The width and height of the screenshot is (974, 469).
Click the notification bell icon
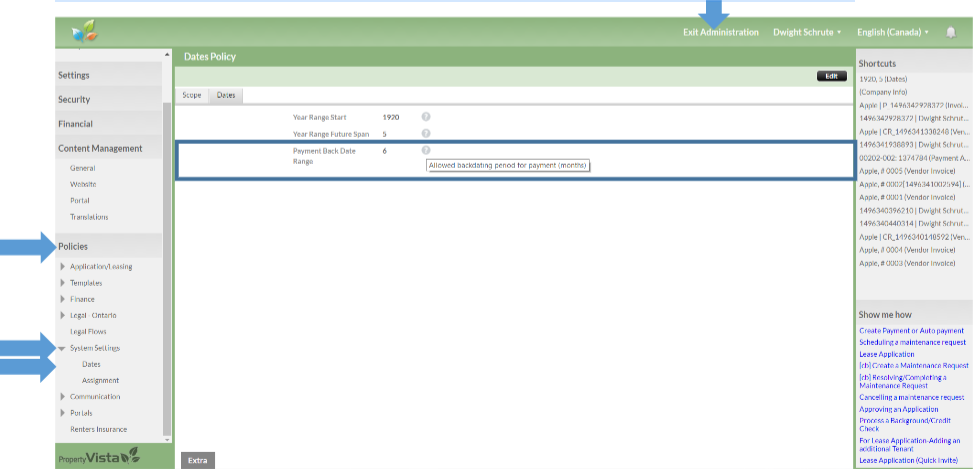click(x=950, y=32)
